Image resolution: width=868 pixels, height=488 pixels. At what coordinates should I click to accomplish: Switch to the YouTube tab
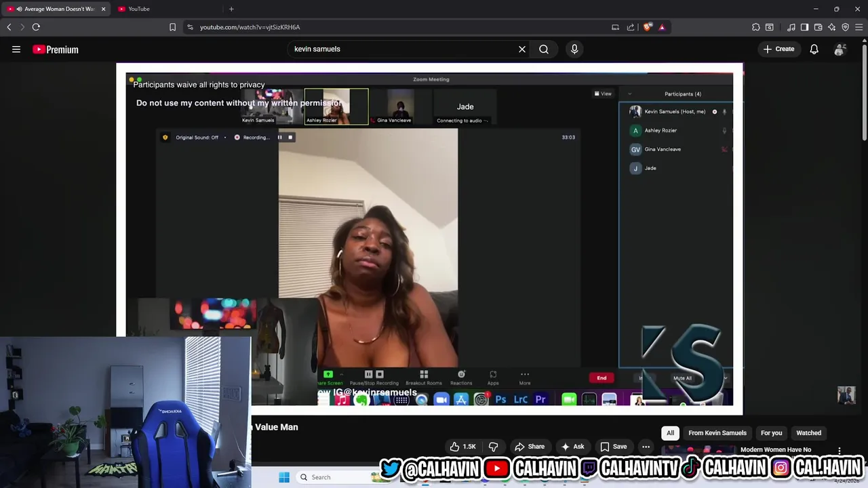166,9
